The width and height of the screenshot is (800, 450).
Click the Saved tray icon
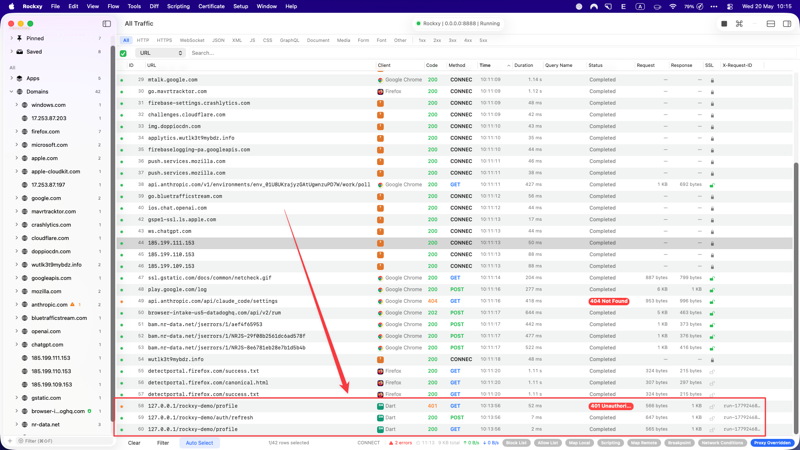point(19,52)
